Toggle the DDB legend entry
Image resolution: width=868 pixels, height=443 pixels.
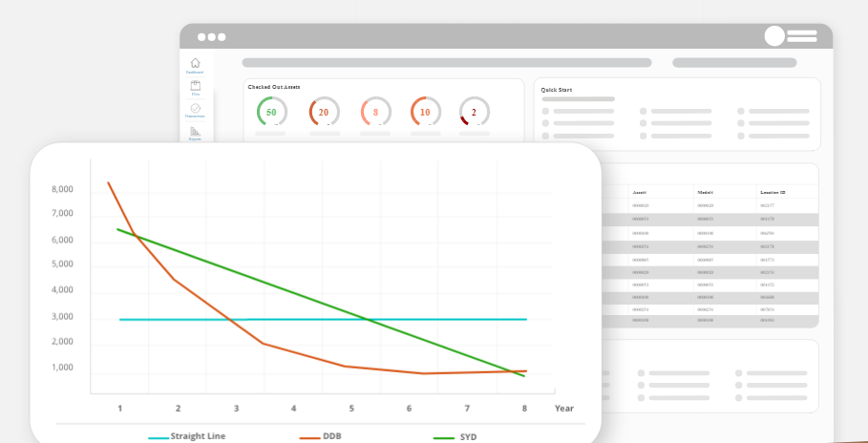pos(321,436)
